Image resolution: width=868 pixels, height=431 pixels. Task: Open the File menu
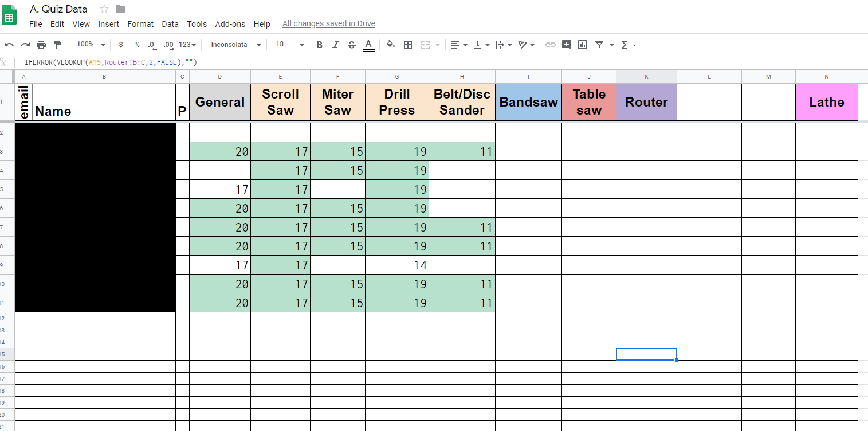(36, 24)
